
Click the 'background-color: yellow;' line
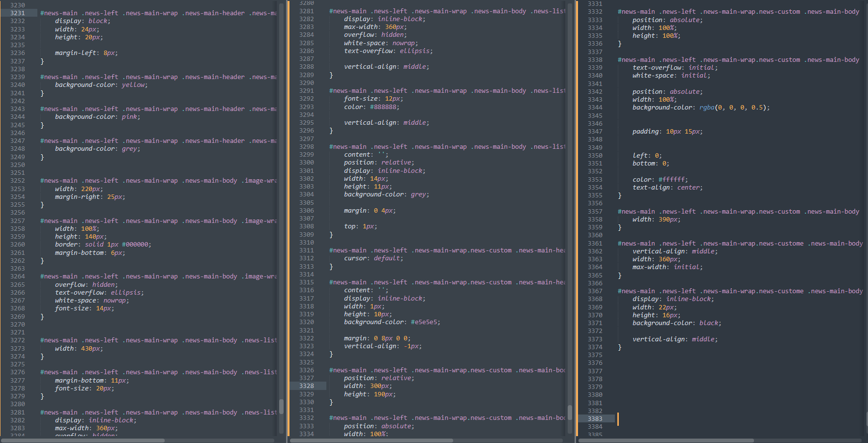(x=101, y=85)
